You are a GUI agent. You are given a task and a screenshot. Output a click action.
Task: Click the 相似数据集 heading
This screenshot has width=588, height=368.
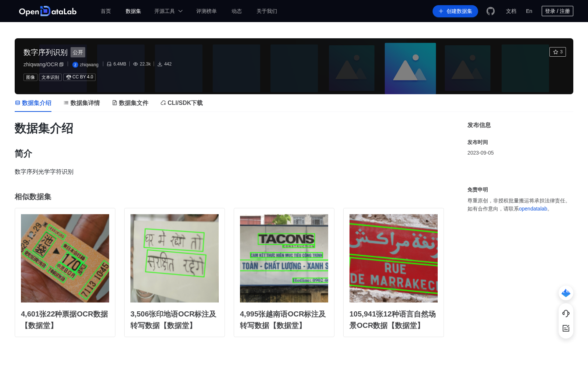coord(33,197)
